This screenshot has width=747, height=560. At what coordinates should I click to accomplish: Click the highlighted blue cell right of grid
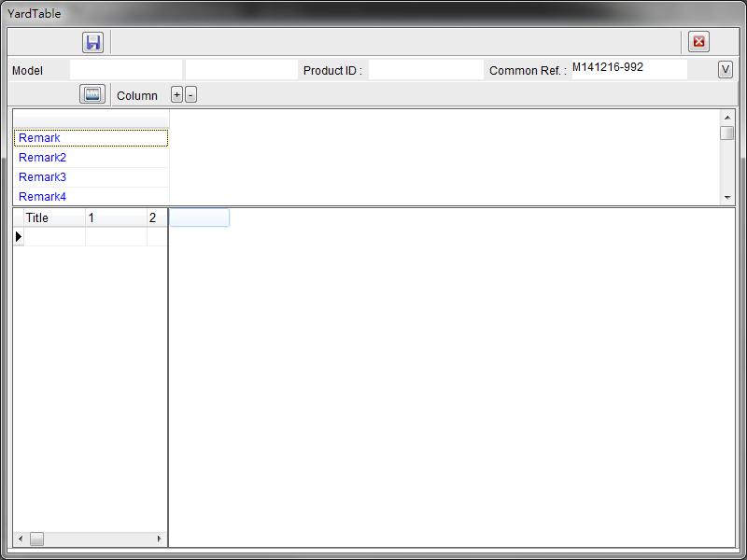click(199, 217)
